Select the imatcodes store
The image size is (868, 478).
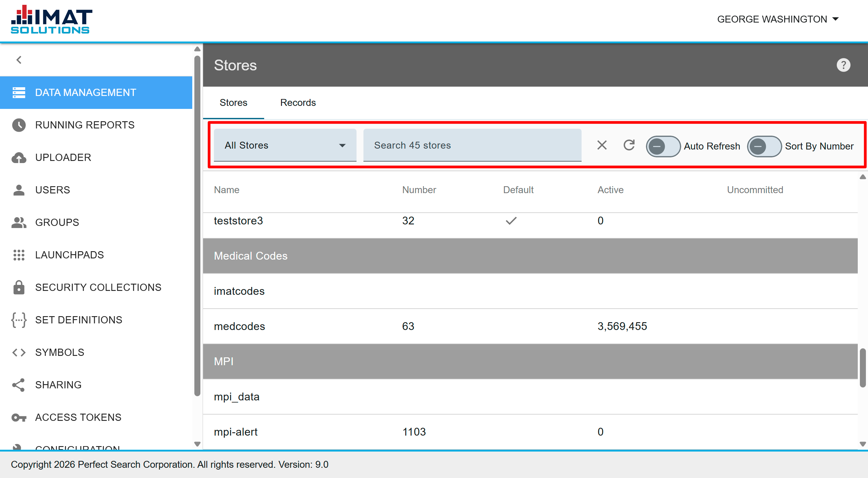click(x=530, y=291)
